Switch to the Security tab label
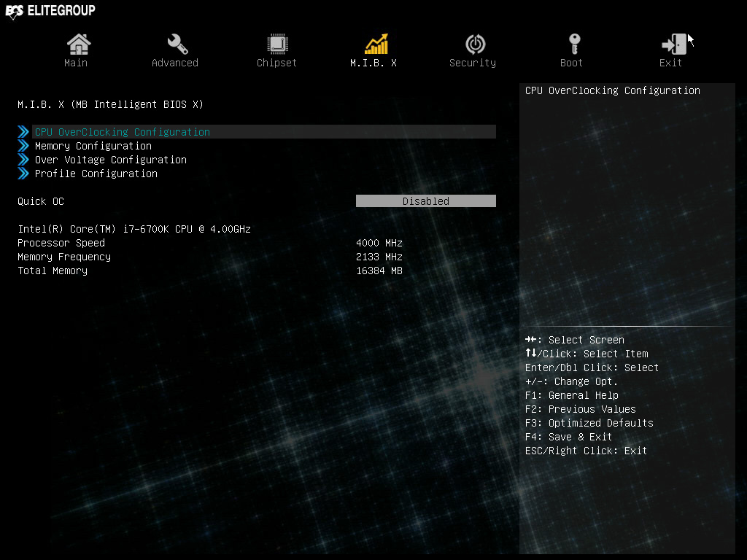 tap(473, 63)
